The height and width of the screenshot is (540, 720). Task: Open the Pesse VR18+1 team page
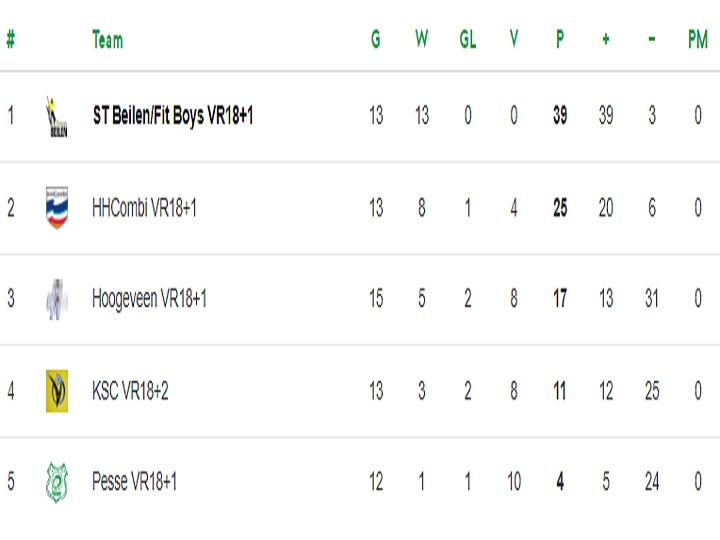pos(134,482)
